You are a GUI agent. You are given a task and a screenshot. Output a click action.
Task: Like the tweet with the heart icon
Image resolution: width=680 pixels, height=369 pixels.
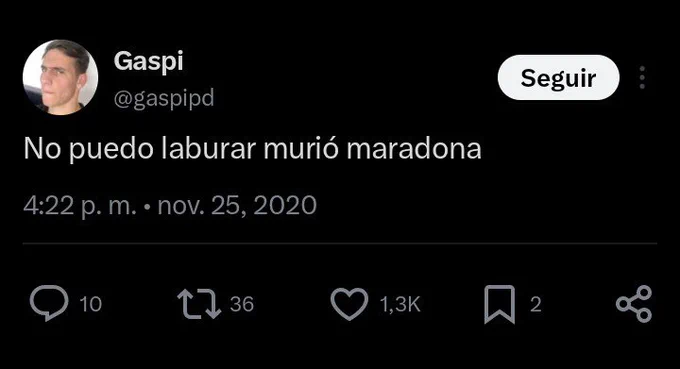coord(349,304)
